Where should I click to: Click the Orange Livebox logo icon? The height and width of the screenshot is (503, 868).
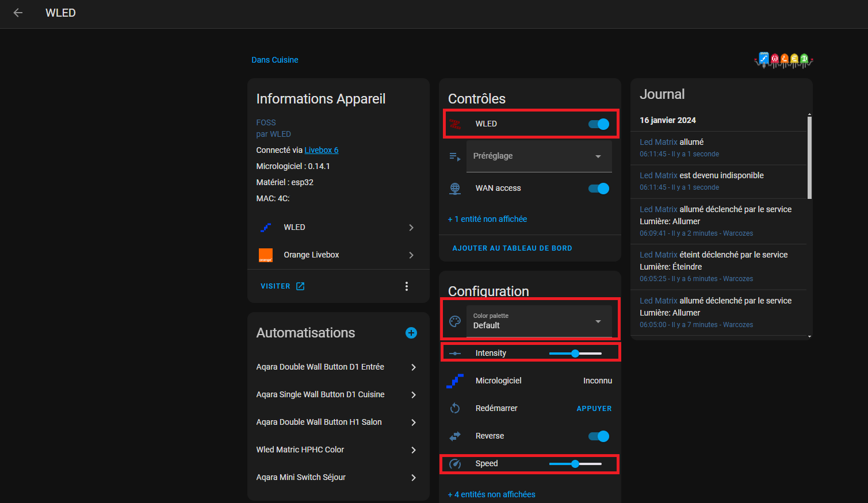(266, 255)
